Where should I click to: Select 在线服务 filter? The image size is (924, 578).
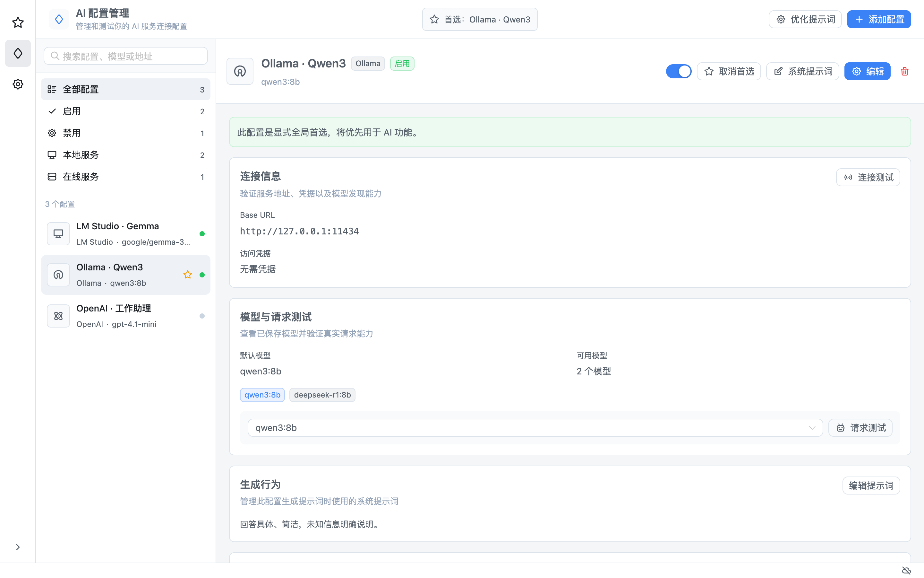(x=126, y=177)
